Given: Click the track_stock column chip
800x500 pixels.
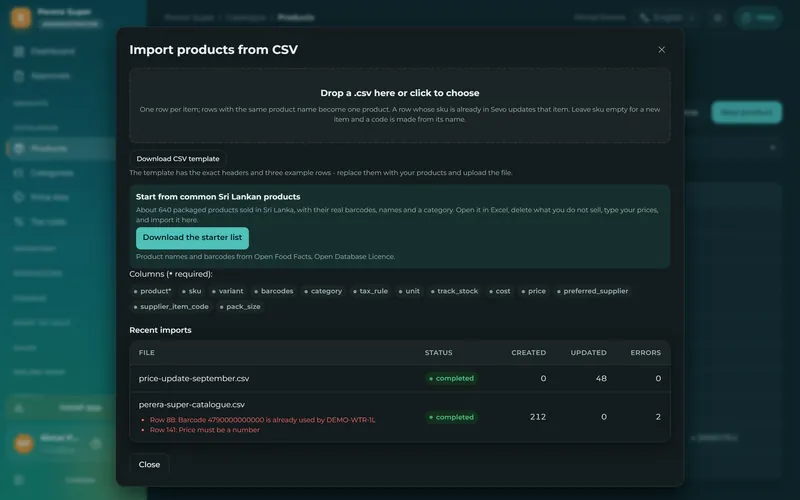Looking at the screenshot, I should [x=454, y=291].
